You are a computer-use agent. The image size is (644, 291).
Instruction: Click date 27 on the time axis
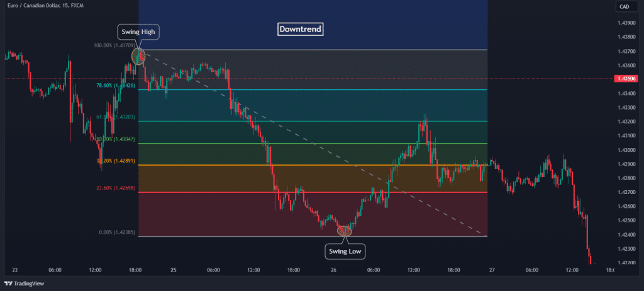point(492,270)
